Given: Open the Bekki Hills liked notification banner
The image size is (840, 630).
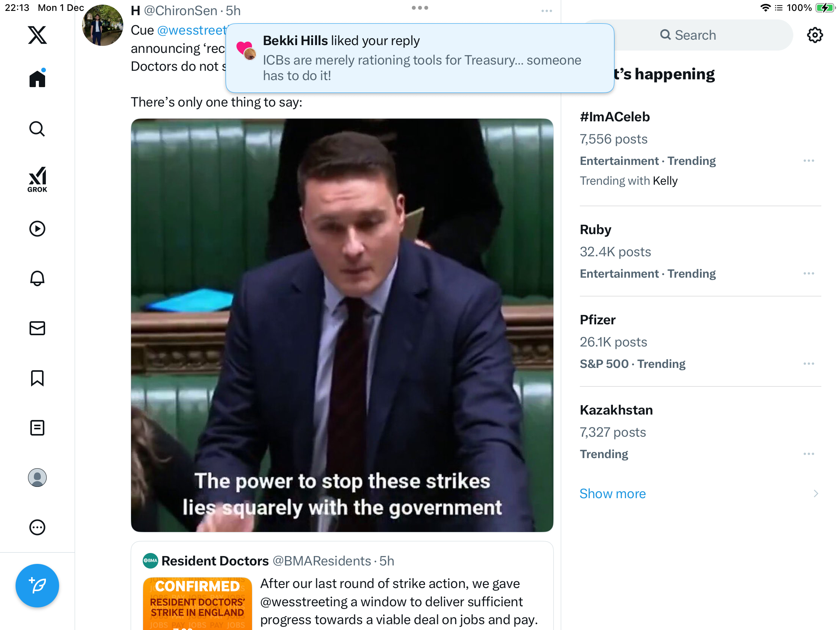Looking at the screenshot, I should [x=420, y=58].
